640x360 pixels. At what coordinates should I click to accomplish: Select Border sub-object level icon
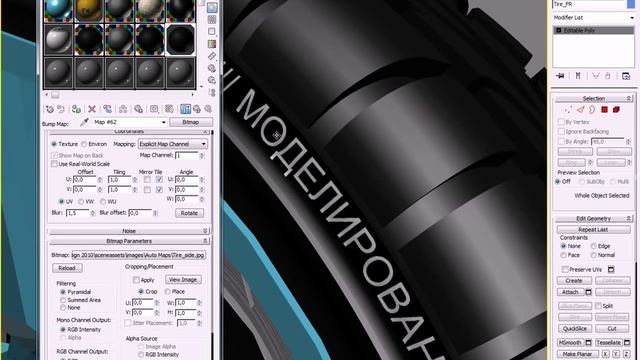pyautogui.click(x=592, y=110)
